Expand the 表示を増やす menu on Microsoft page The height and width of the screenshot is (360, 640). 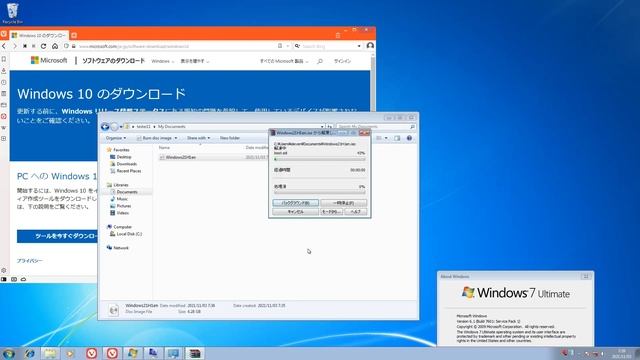tap(195, 61)
